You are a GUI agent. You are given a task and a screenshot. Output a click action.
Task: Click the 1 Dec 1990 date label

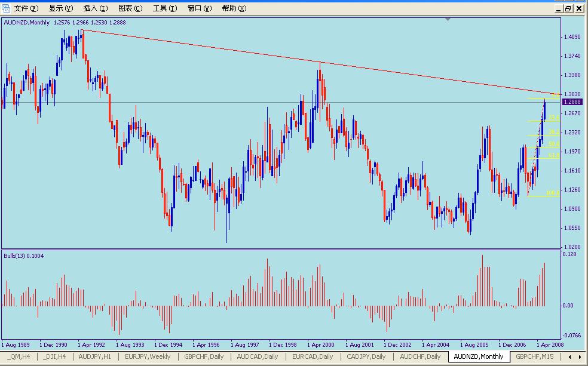53,345
